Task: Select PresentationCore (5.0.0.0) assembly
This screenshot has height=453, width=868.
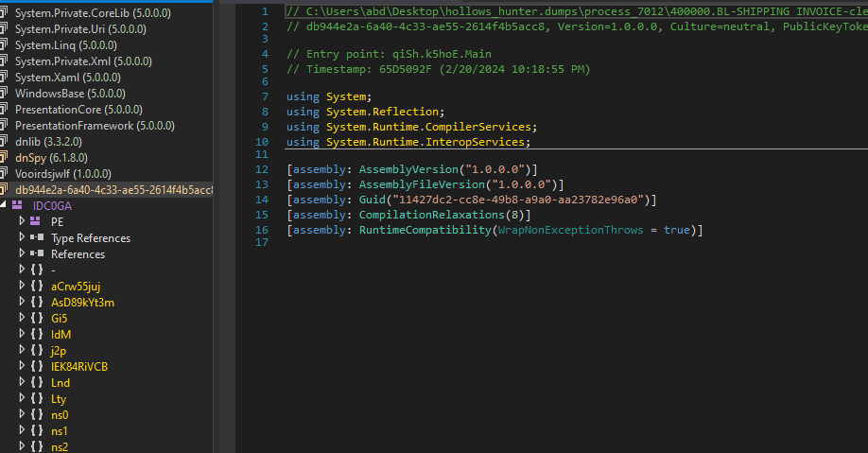Action: coord(78,109)
